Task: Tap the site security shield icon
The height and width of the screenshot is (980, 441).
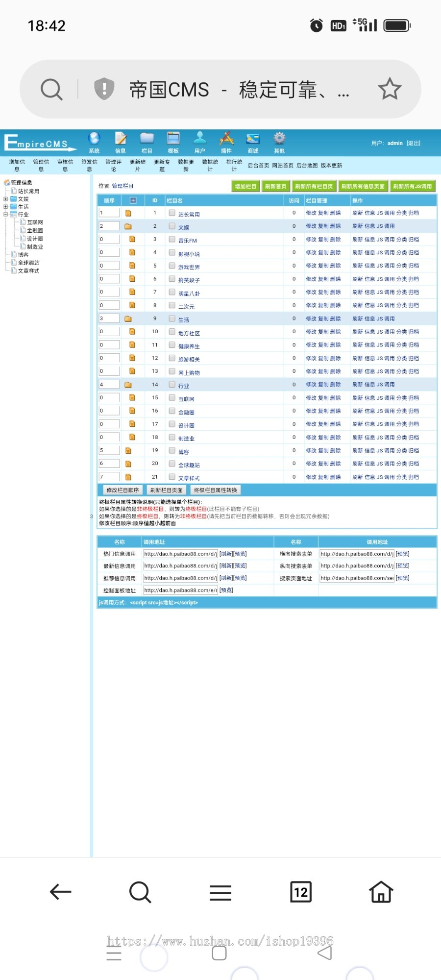Action: point(104,89)
